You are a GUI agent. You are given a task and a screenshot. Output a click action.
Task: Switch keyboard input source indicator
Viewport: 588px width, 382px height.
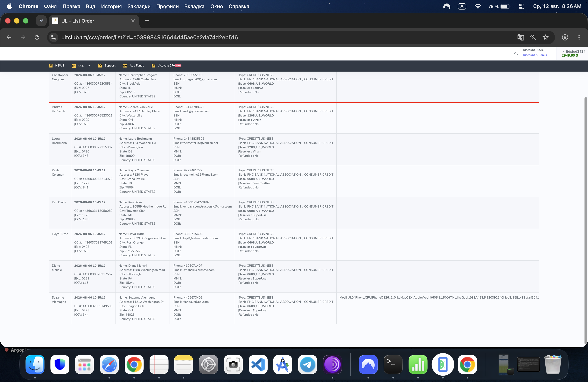point(462,6)
